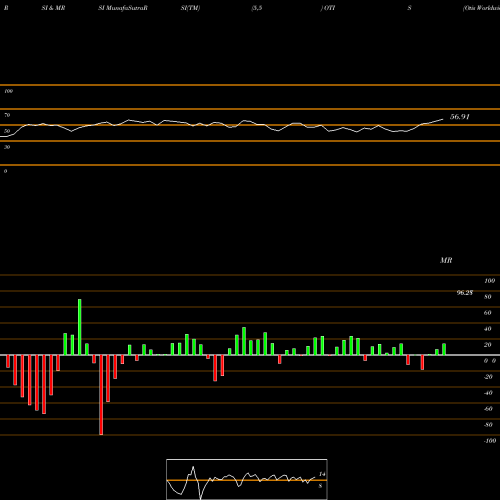Click the RSI 70 level label

(7, 115)
